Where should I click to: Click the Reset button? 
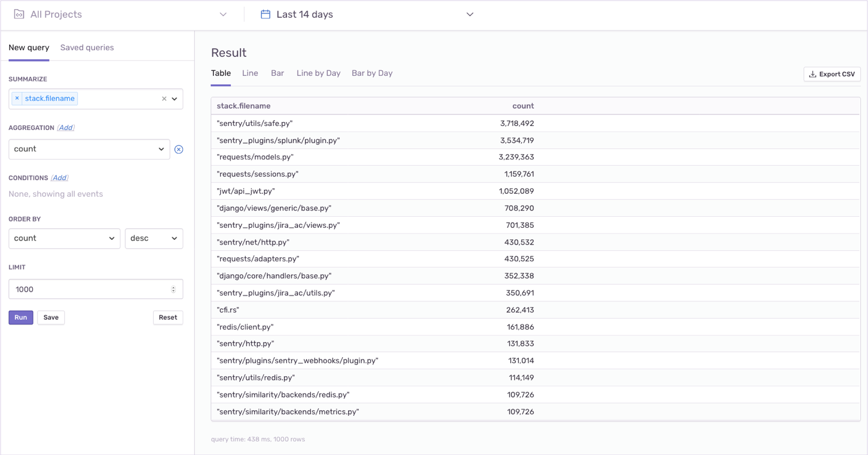point(168,318)
